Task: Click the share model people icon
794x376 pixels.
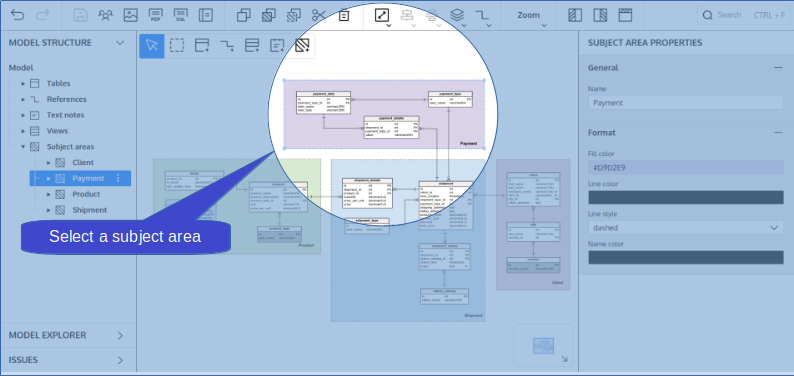Action: pos(106,15)
